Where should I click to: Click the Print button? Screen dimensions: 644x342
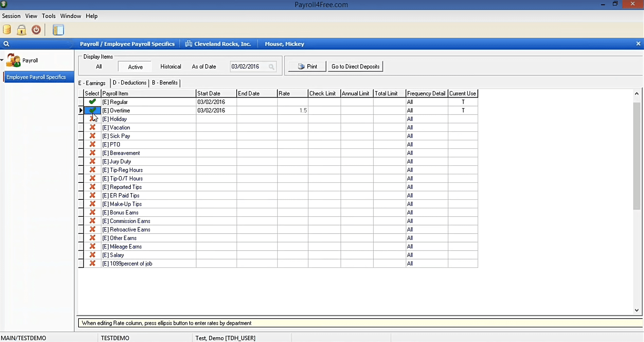(307, 66)
